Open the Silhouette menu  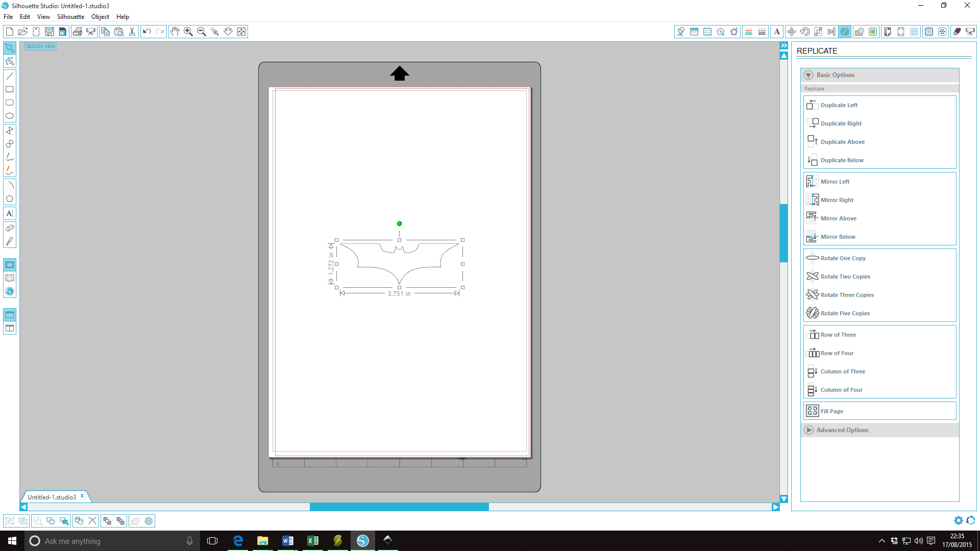(69, 17)
